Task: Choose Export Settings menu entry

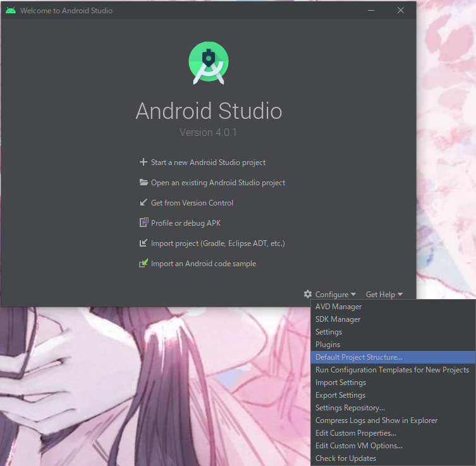Action: [x=393, y=395]
